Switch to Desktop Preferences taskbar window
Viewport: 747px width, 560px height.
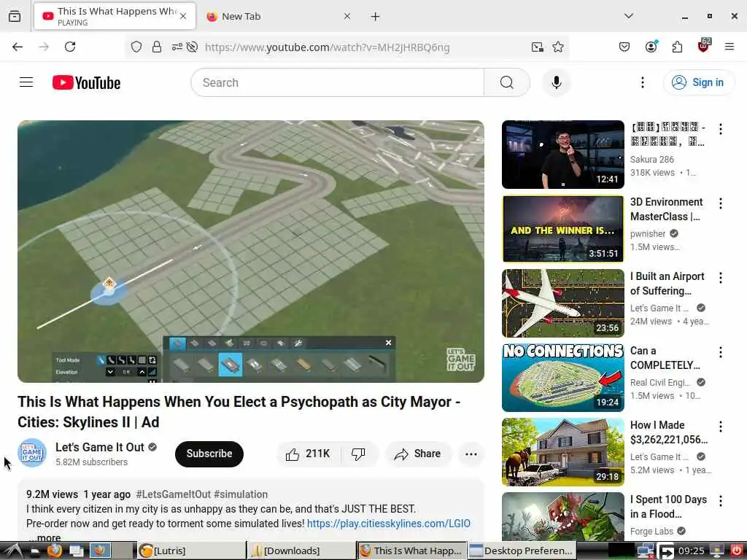coord(522,551)
